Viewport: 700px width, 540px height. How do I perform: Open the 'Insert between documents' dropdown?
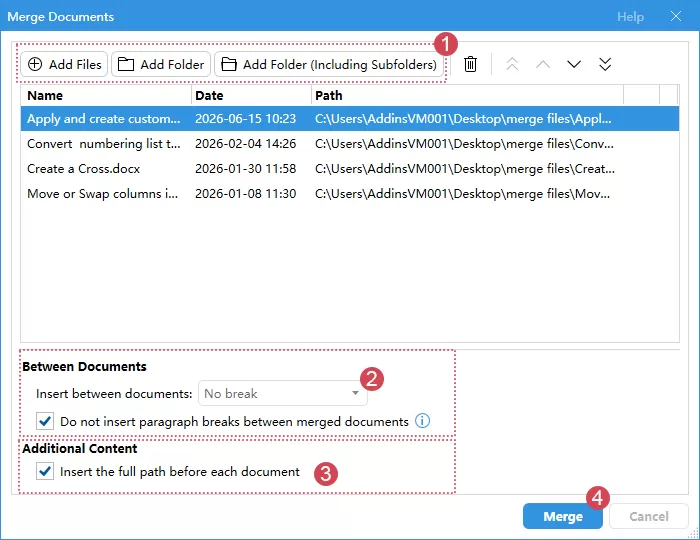(x=283, y=393)
